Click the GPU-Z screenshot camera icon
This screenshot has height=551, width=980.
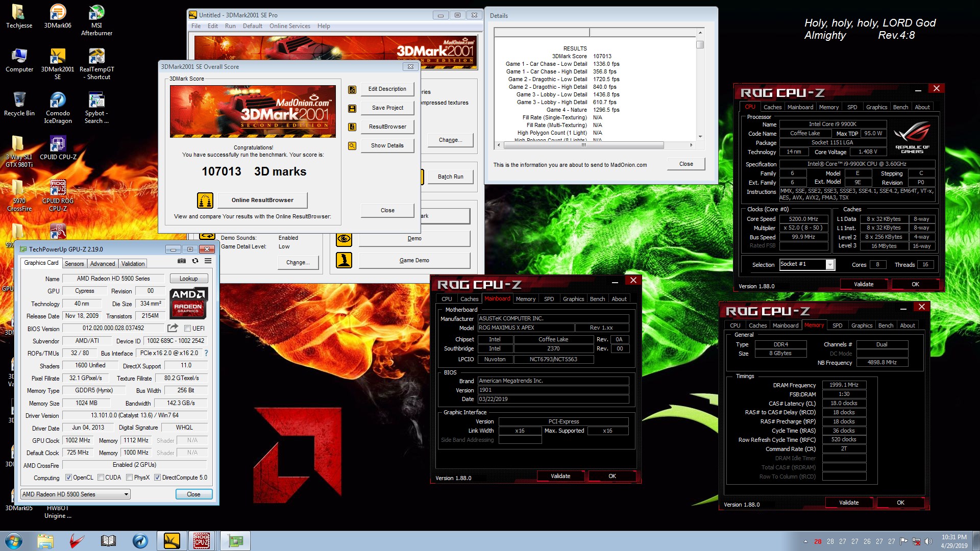[182, 261]
